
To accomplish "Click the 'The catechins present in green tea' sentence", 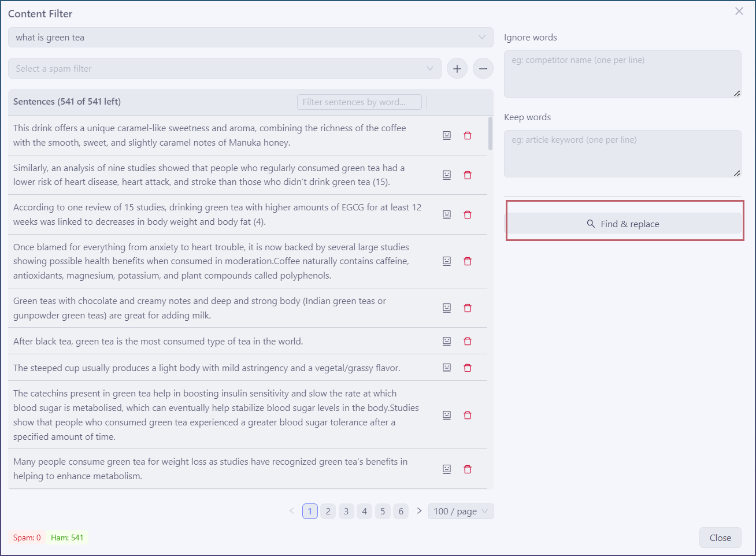I will point(216,415).
